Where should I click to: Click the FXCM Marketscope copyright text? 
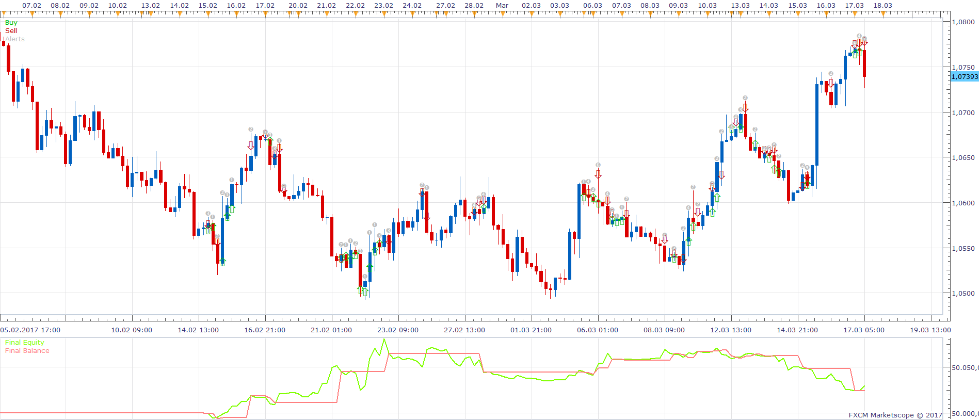tap(895, 415)
